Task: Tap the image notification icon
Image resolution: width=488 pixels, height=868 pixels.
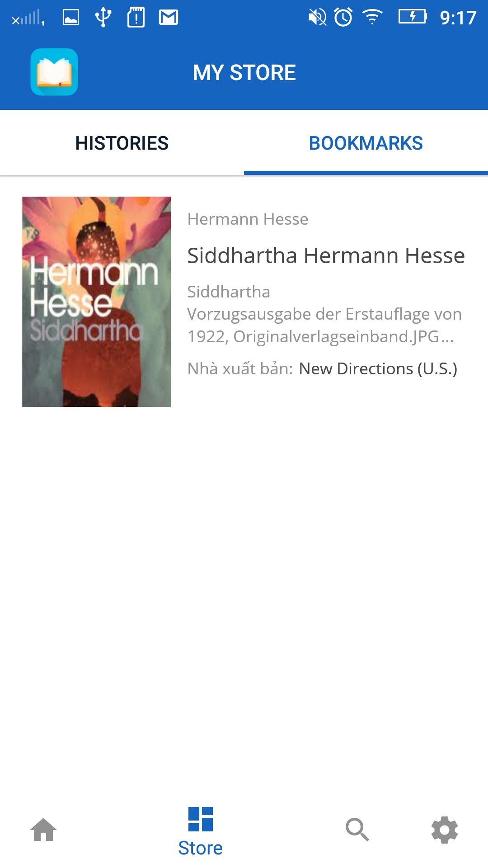Action: [71, 18]
